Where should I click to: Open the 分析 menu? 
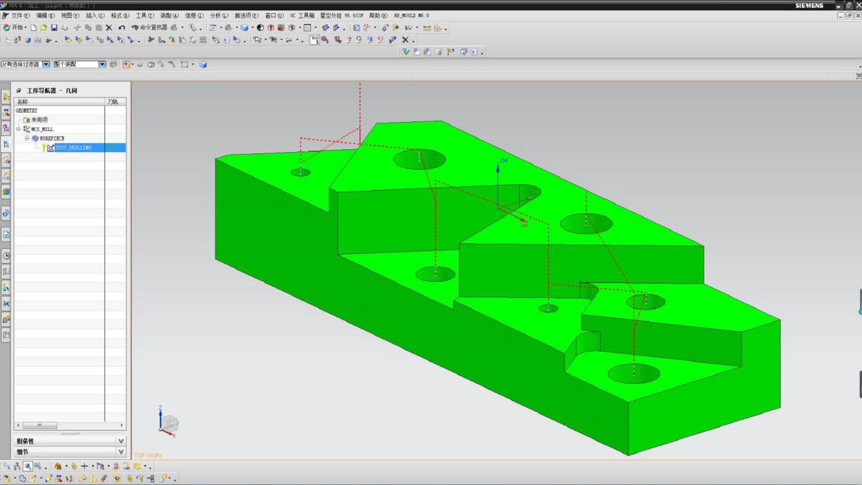pos(219,15)
